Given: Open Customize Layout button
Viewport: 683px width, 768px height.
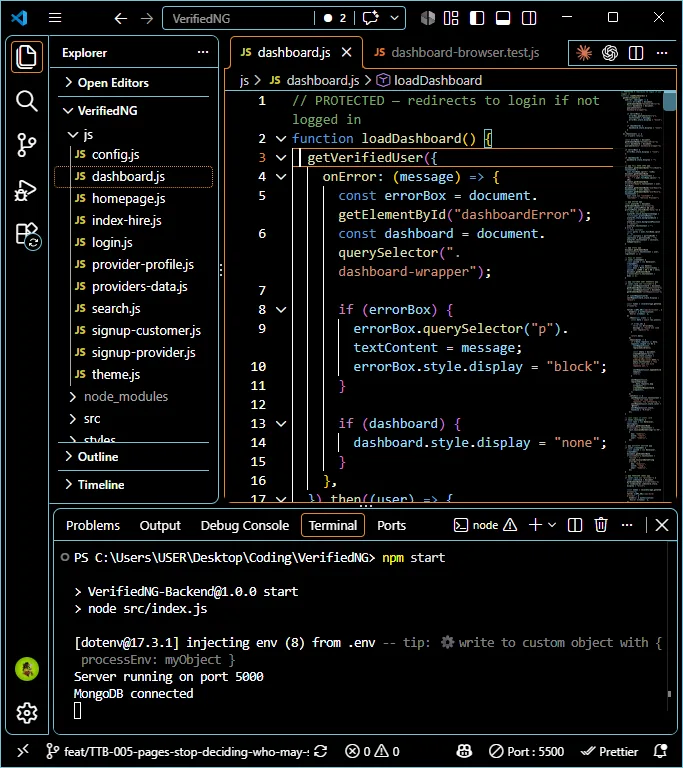Looking at the screenshot, I should click(x=451, y=18).
